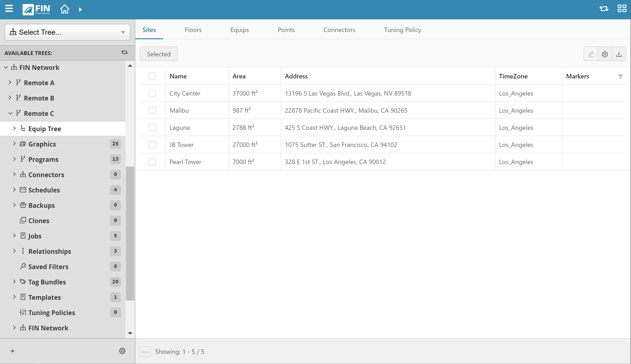Switch to the Floors tab
631x364 pixels.
click(x=193, y=30)
